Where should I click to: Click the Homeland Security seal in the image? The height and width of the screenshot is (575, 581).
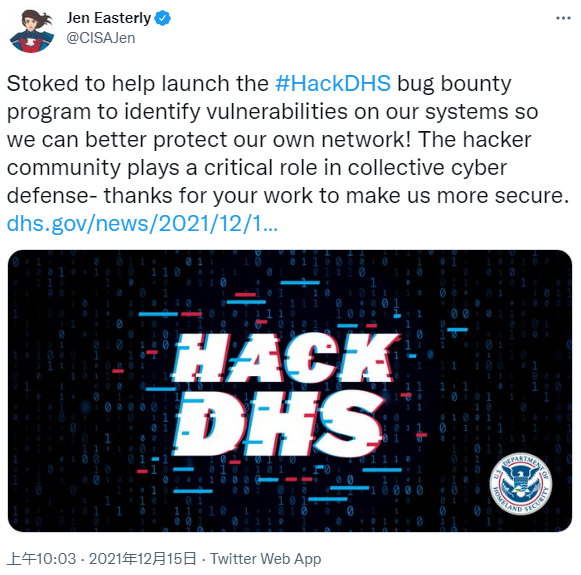click(521, 484)
